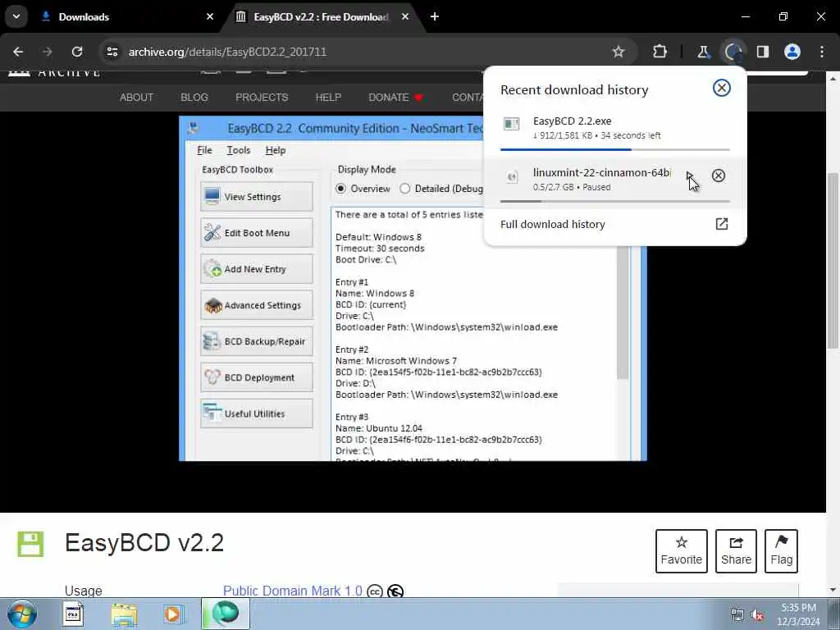Favorite this item

tap(681, 550)
